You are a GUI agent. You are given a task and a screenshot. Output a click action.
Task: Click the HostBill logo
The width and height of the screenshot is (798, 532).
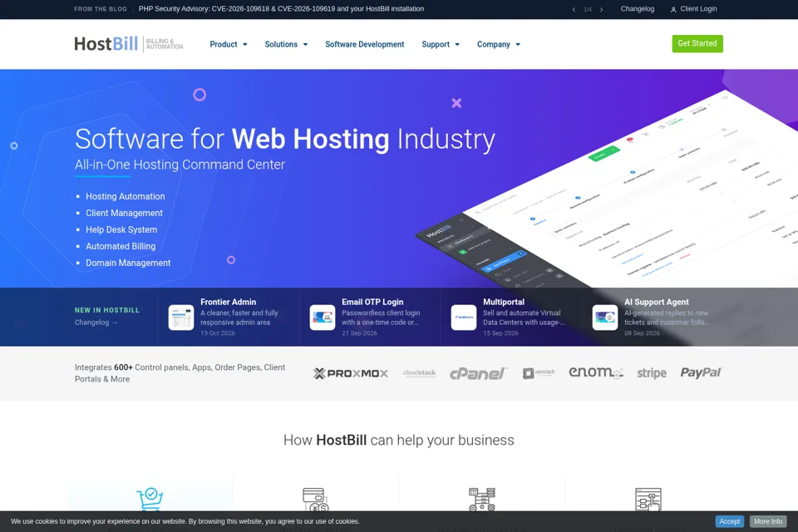pyautogui.click(x=128, y=44)
